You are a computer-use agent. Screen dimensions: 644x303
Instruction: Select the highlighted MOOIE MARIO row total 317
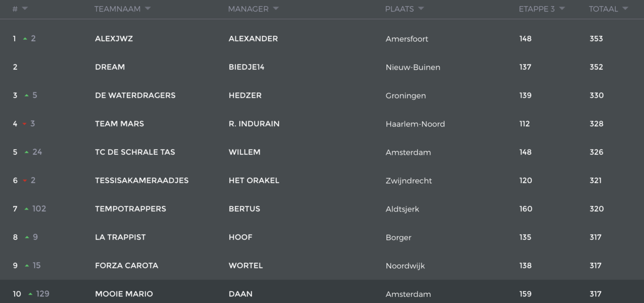coord(596,294)
